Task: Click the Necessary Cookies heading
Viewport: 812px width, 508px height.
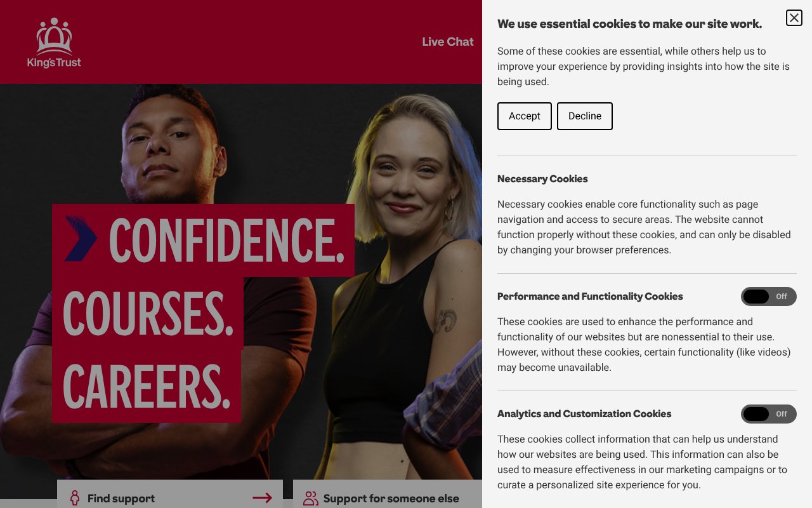Action: click(x=542, y=178)
